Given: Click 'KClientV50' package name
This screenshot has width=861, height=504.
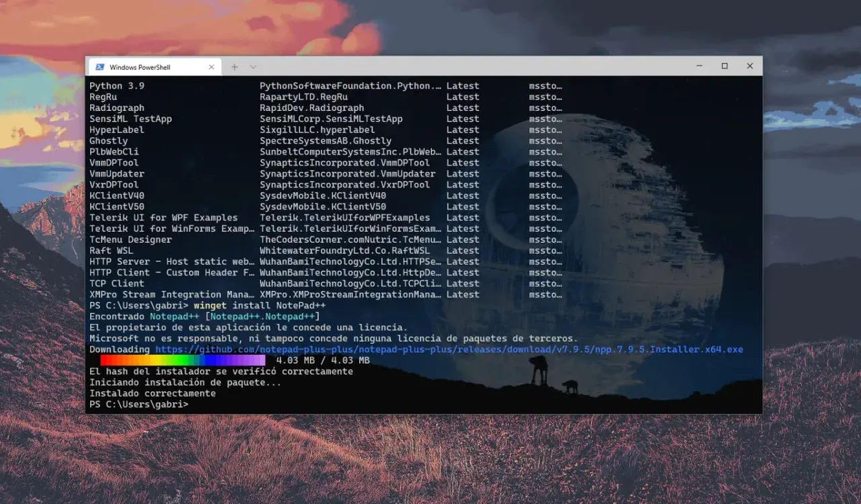Looking at the screenshot, I should 117,207.
